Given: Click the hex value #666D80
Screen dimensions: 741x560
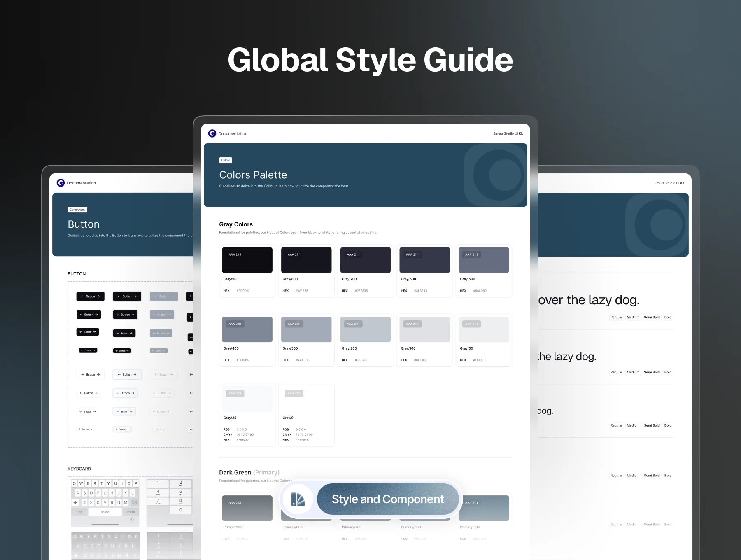Looking at the screenshot, I should (x=480, y=291).
